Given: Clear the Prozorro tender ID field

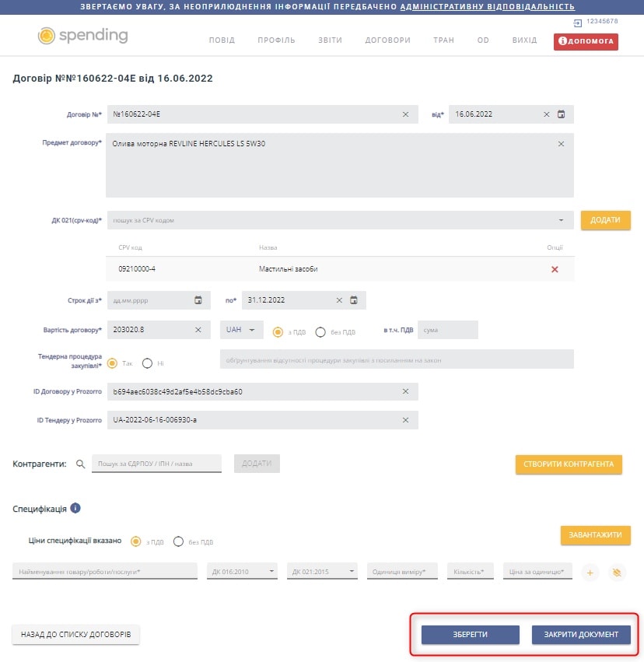Looking at the screenshot, I should click(405, 420).
